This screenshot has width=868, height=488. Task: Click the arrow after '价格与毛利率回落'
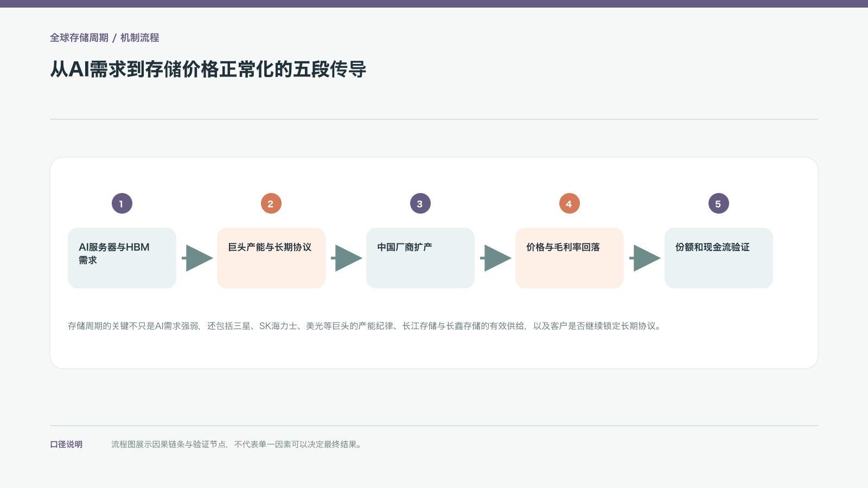tap(645, 258)
